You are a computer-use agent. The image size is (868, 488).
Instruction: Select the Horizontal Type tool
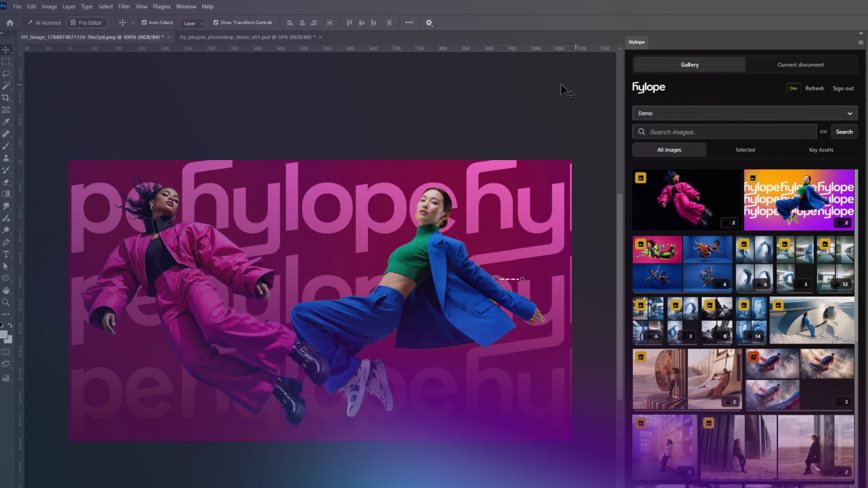6,254
